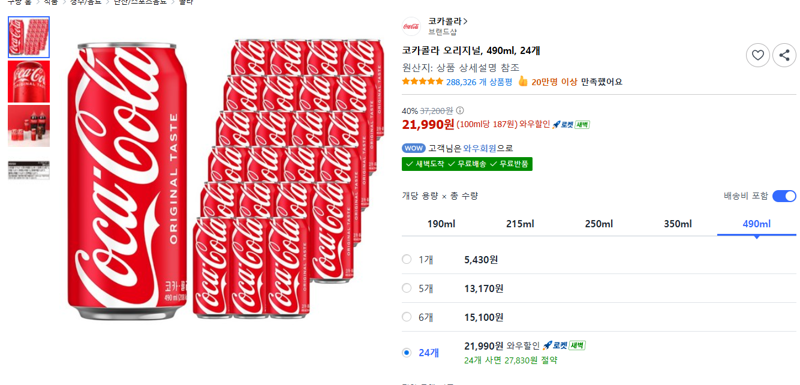Screen dimensions: 800x385
Task: Open the 288,326개 상품평 reviews link
Action: coord(479,82)
